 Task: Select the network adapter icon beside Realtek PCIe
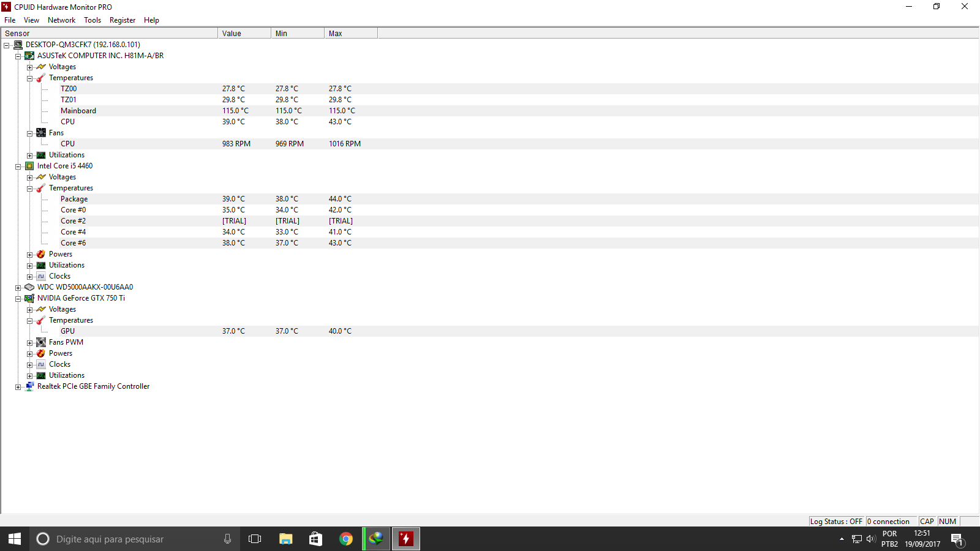click(29, 386)
